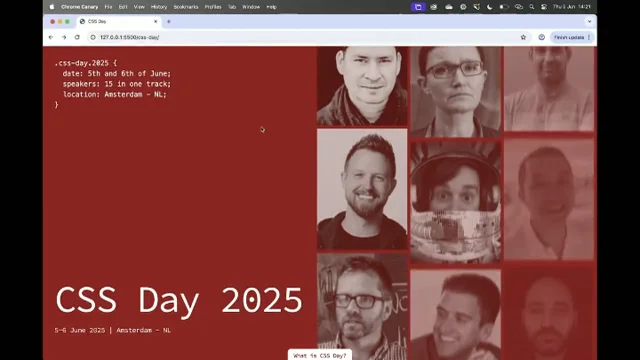Open Chrome three-dot menu beside Finish update
The height and width of the screenshot is (360, 640).
tap(589, 37)
